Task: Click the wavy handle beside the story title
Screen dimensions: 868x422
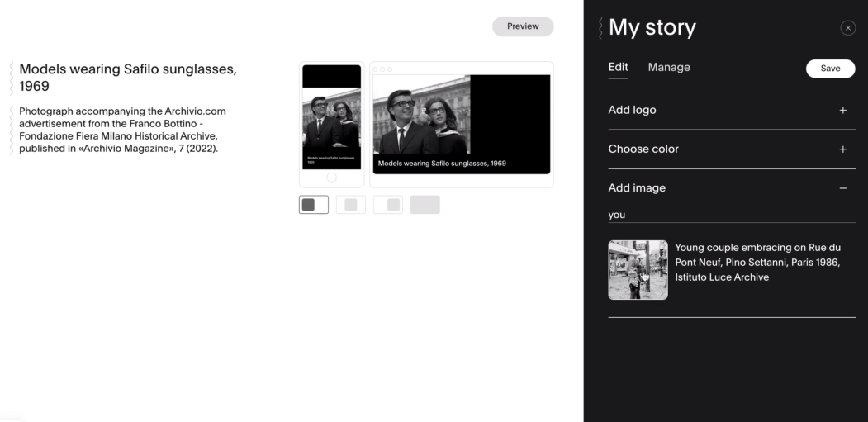Action: [11, 78]
